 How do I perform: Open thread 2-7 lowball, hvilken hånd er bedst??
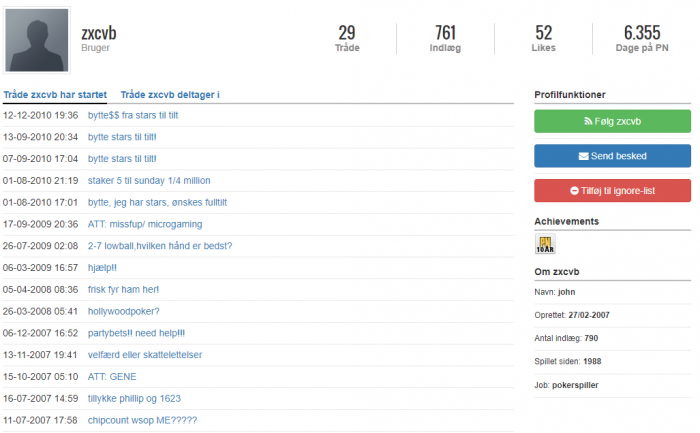pos(160,246)
